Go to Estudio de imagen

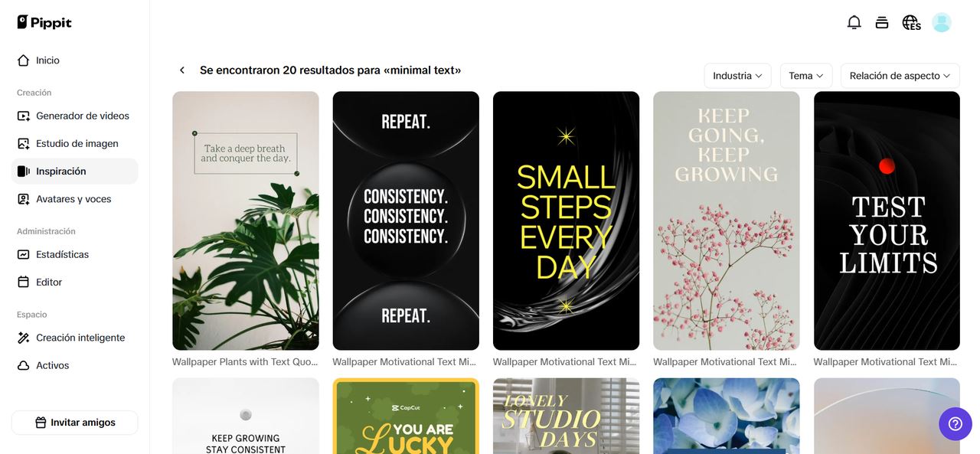[75, 144]
